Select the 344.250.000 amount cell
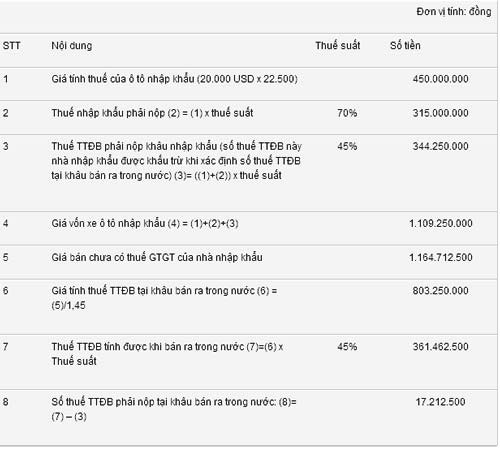 point(440,146)
